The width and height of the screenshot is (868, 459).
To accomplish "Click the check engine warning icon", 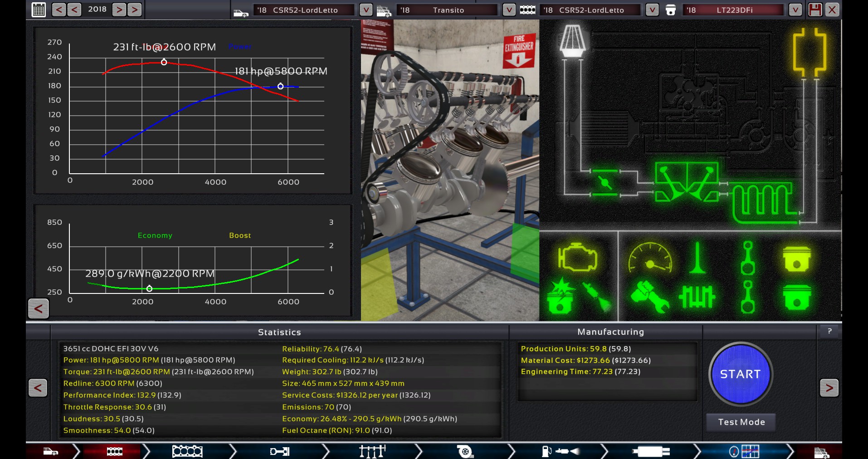I will pos(577,259).
